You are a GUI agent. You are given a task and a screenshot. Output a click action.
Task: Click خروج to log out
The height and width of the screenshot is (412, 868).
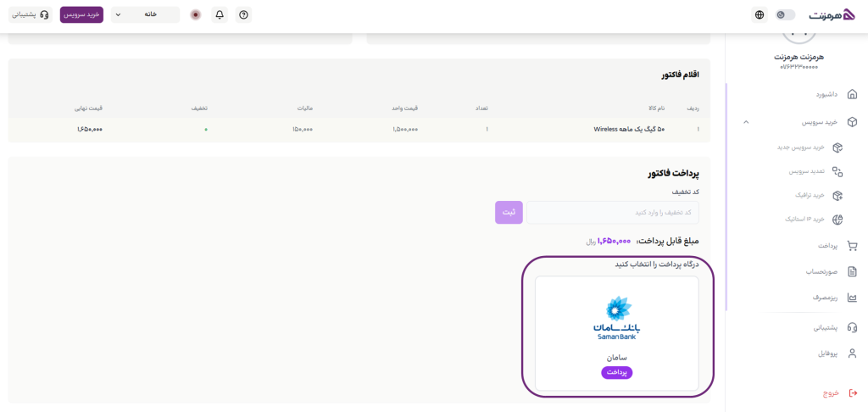[x=831, y=393]
